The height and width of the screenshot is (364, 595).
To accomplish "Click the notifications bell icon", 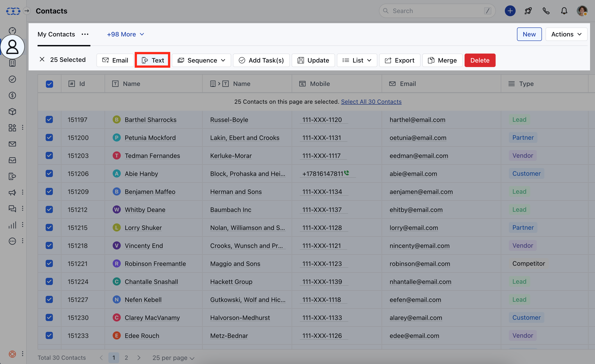I will (564, 11).
